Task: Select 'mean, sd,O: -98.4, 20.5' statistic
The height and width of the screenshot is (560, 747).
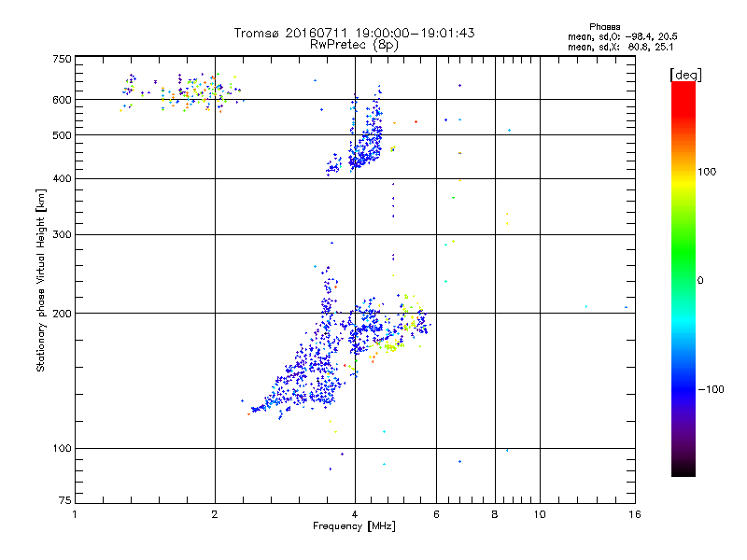Action: point(622,36)
